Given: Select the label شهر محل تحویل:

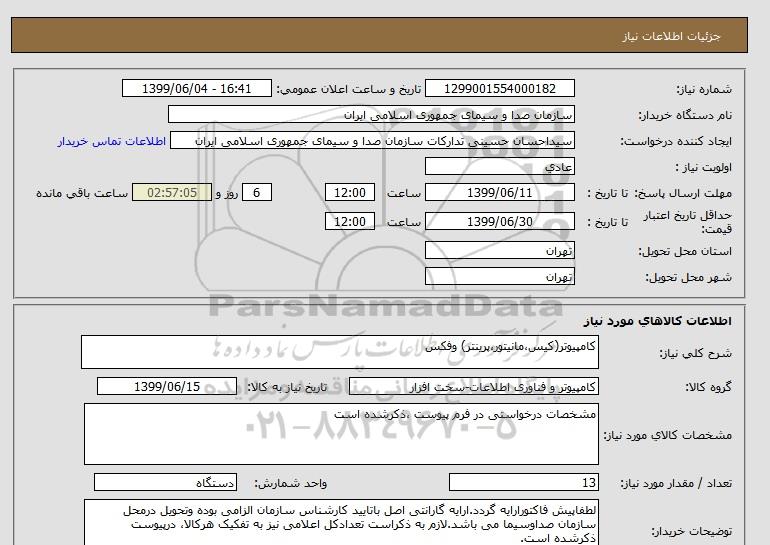Looking at the screenshot, I should [688, 277].
